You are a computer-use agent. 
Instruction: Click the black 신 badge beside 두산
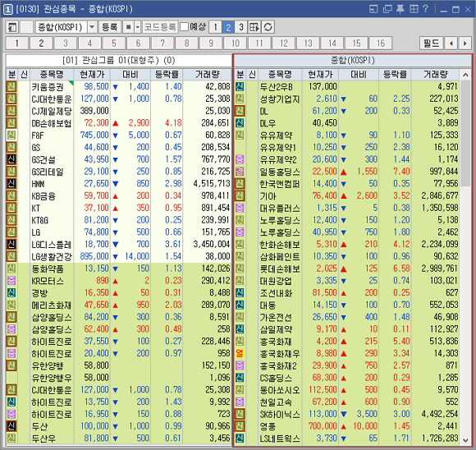11,426
